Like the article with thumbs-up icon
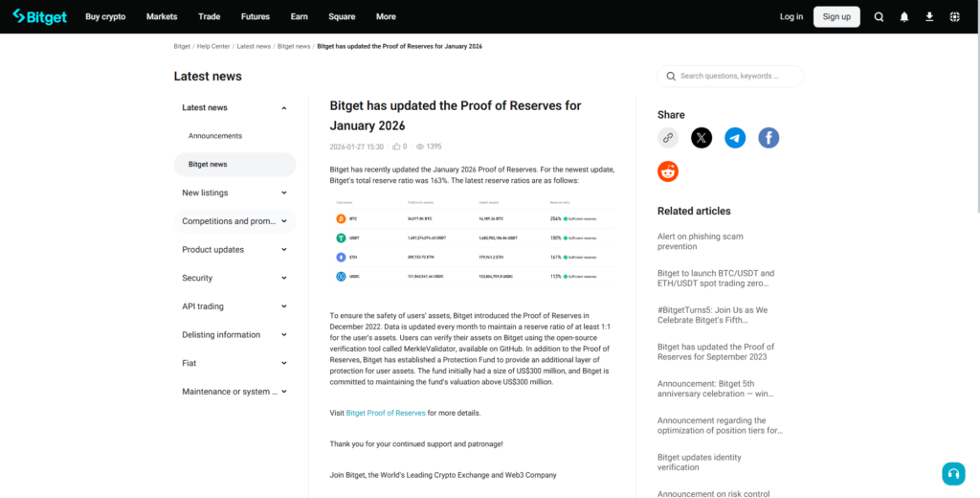The height and width of the screenshot is (498, 980). click(x=396, y=147)
